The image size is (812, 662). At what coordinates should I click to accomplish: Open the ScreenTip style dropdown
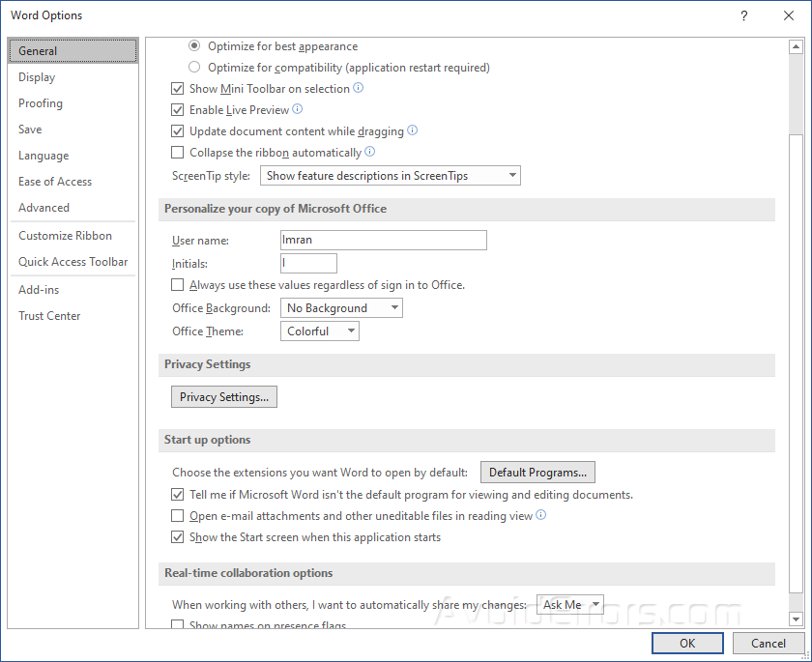391,175
